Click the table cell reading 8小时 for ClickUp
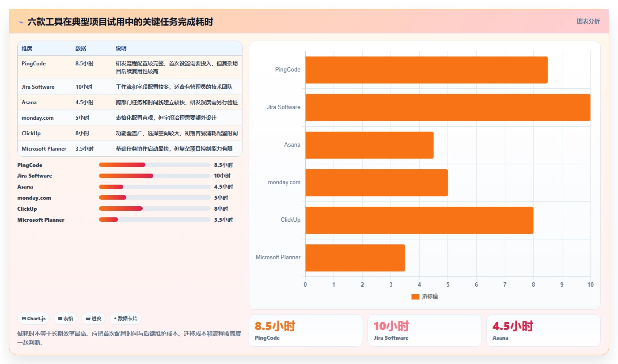Image resolution: width=618 pixels, height=364 pixels. 91,133
